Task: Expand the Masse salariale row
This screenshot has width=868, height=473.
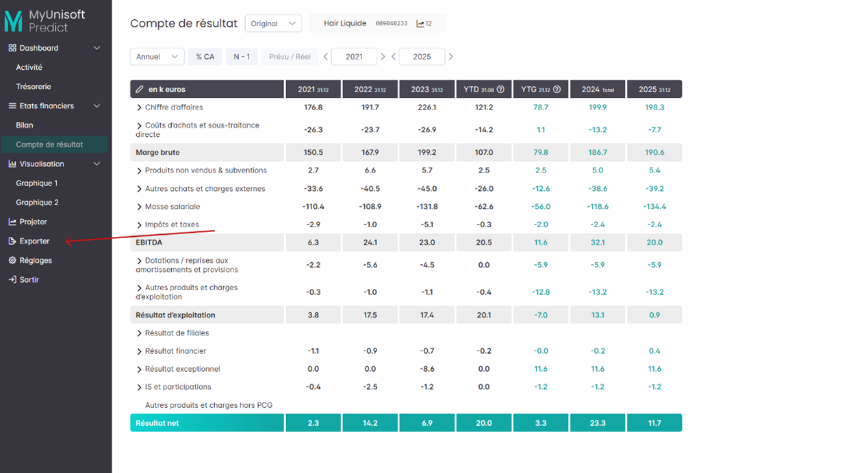Action: coord(140,207)
